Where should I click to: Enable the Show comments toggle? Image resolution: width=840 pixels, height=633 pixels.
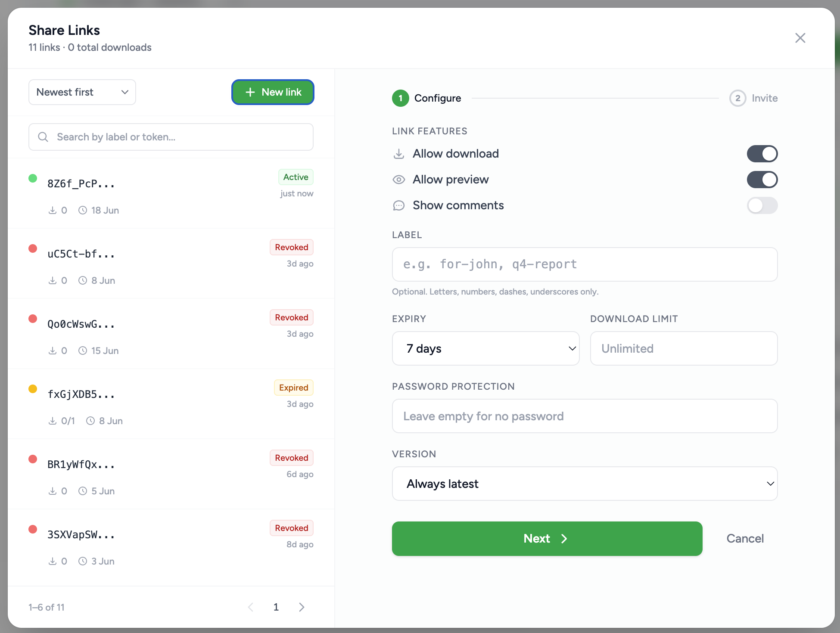coord(762,205)
